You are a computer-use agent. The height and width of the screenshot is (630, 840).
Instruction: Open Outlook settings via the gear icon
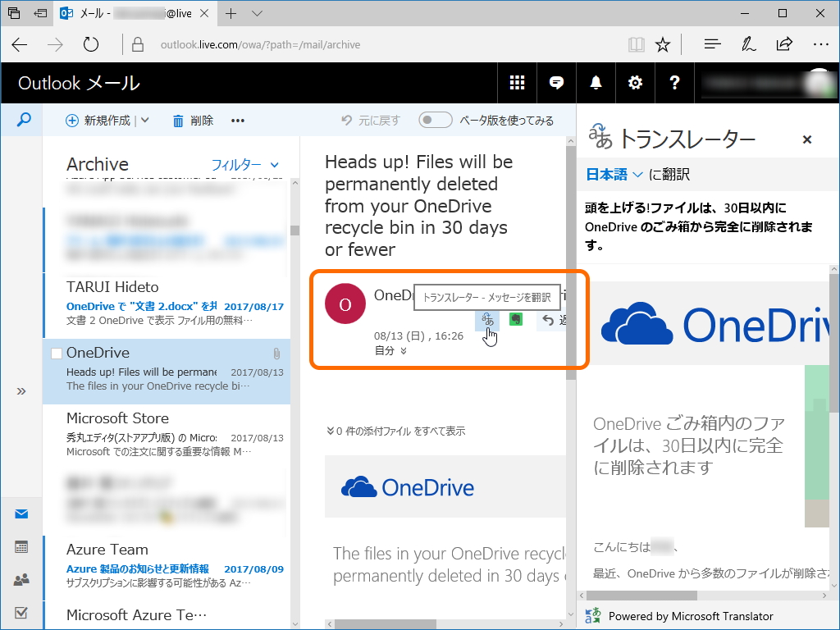635,83
